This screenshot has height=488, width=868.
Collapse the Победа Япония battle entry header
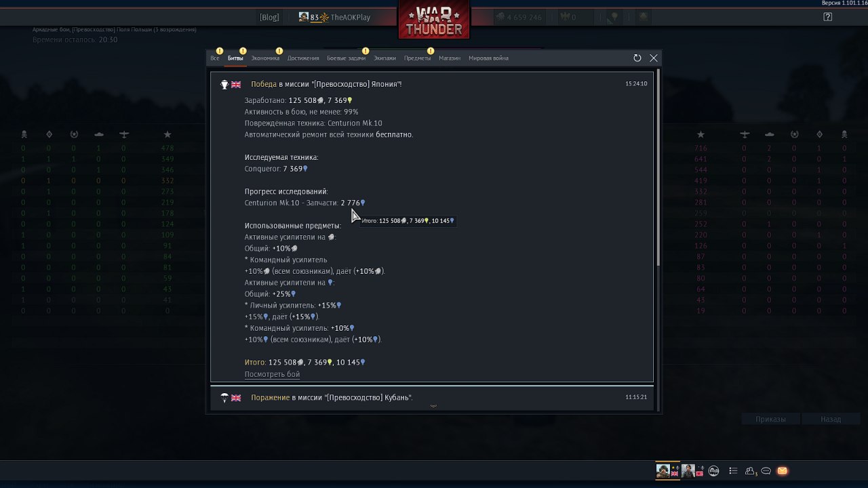pyautogui.click(x=432, y=84)
